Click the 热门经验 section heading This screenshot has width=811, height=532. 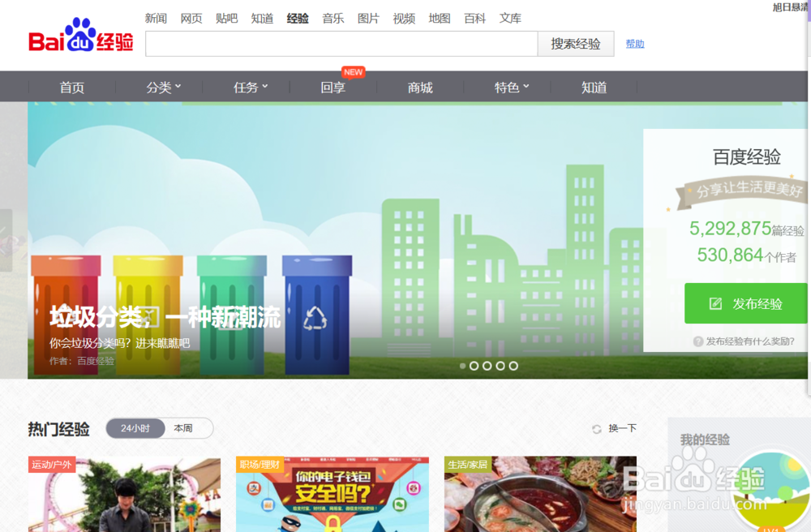point(59,429)
